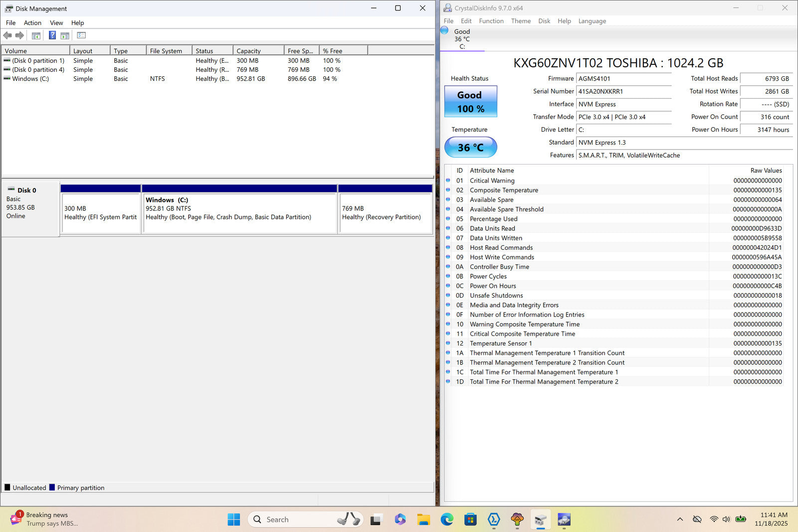Open Microsoft Edge from the taskbar
This screenshot has height=532, width=798.
pyautogui.click(x=446, y=520)
